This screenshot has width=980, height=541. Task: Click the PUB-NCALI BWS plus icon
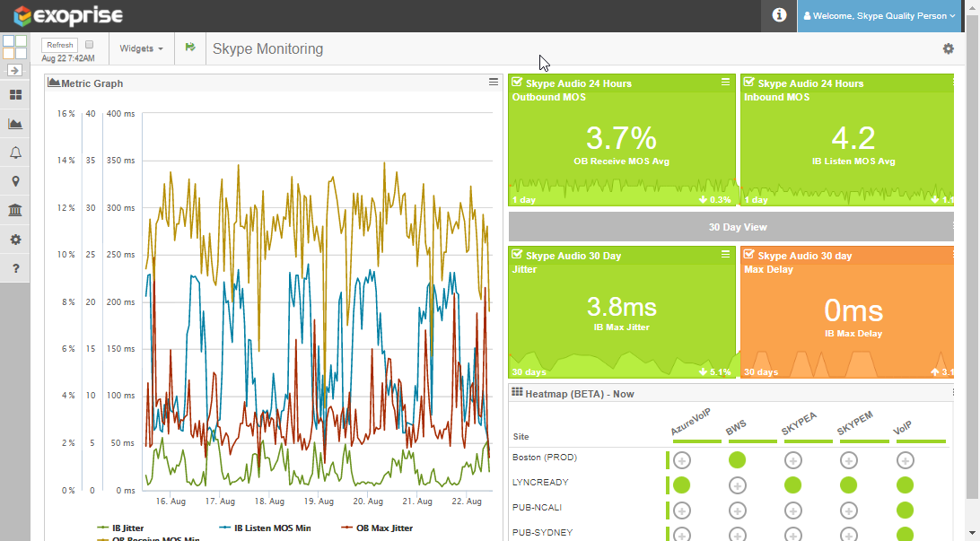[738, 510]
